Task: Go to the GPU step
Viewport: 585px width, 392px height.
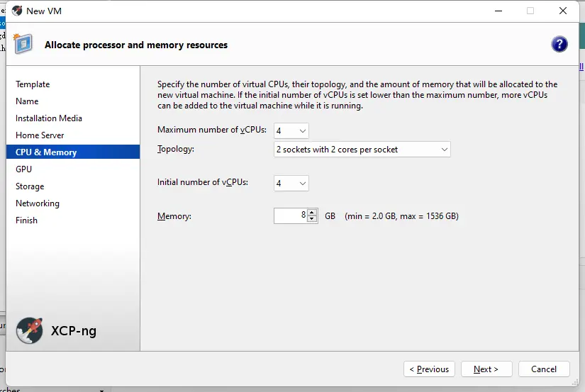Action: [23, 169]
